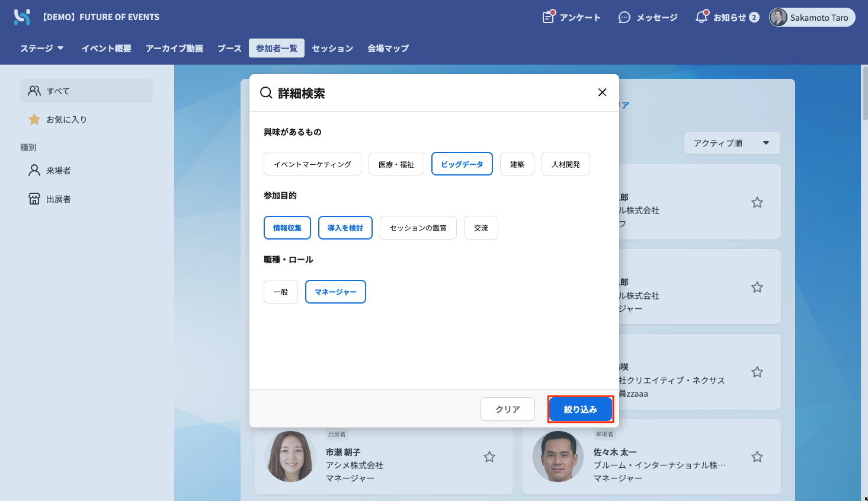Click the 市瀬 朝子 name text
The width and height of the screenshot is (868, 501).
[x=343, y=452]
